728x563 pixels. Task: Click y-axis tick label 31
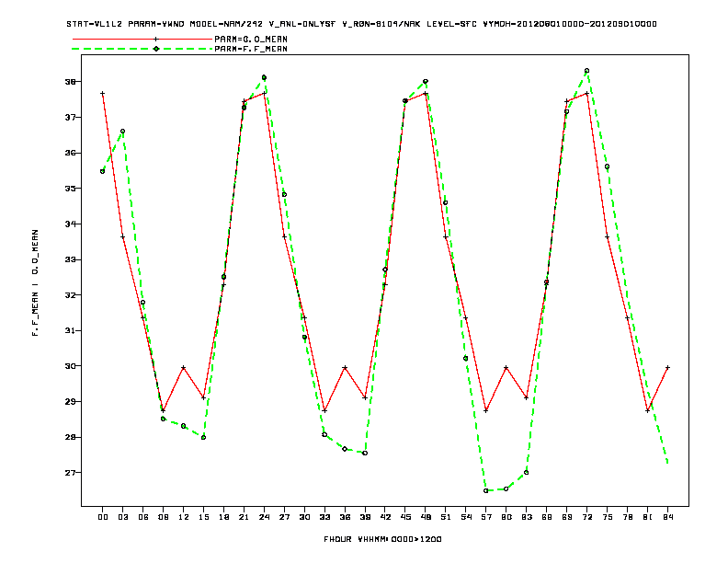[71, 330]
